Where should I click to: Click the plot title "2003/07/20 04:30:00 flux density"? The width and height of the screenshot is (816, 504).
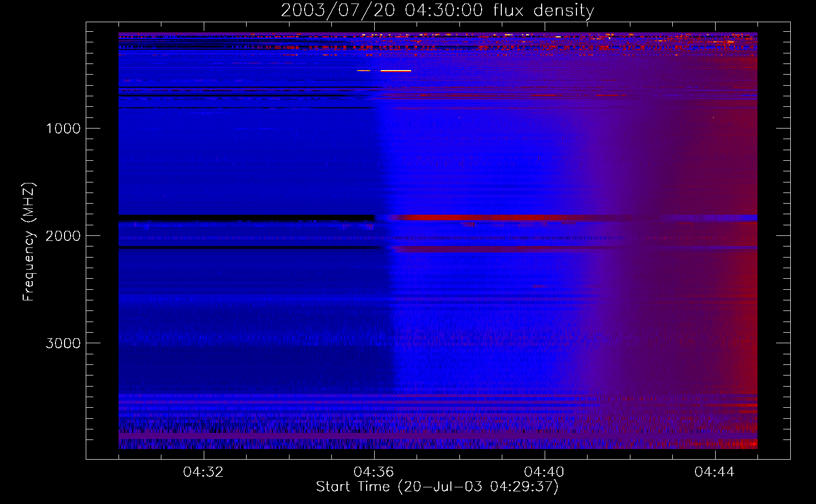[437, 10]
